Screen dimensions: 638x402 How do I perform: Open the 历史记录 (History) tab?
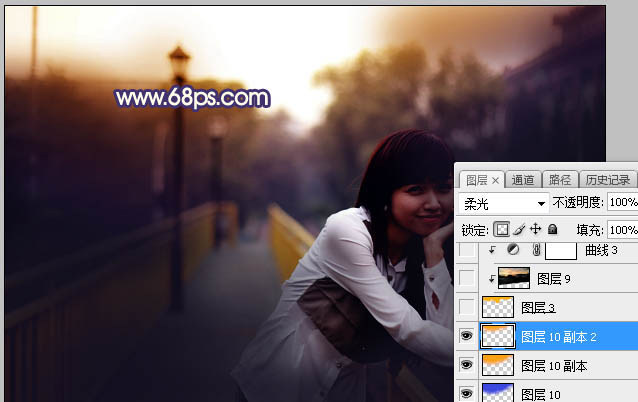coord(607,180)
